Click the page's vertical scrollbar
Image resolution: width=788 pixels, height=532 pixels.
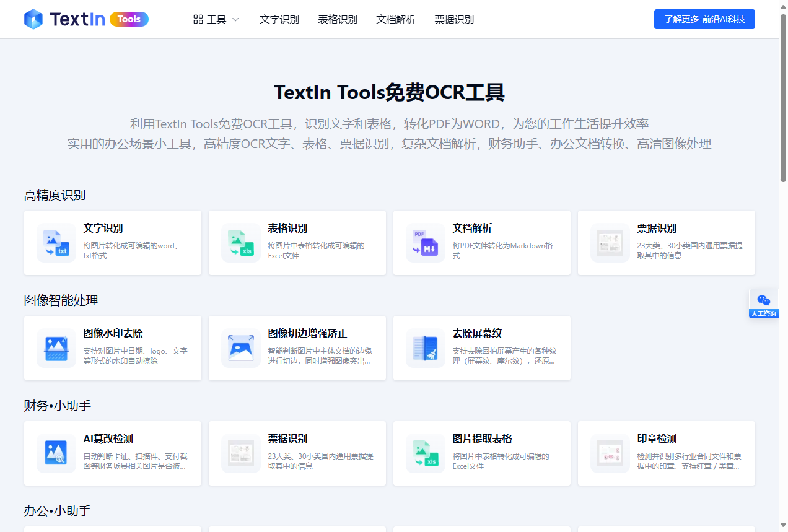point(783,99)
